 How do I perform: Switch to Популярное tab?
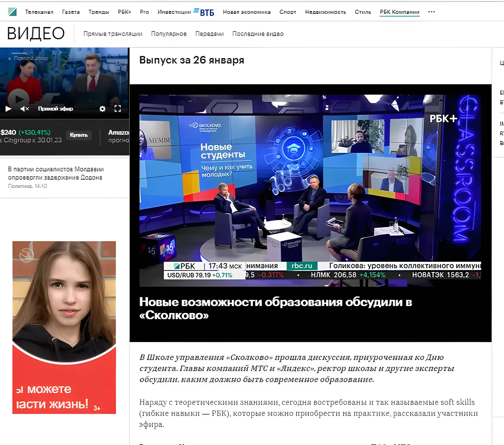[x=169, y=34]
